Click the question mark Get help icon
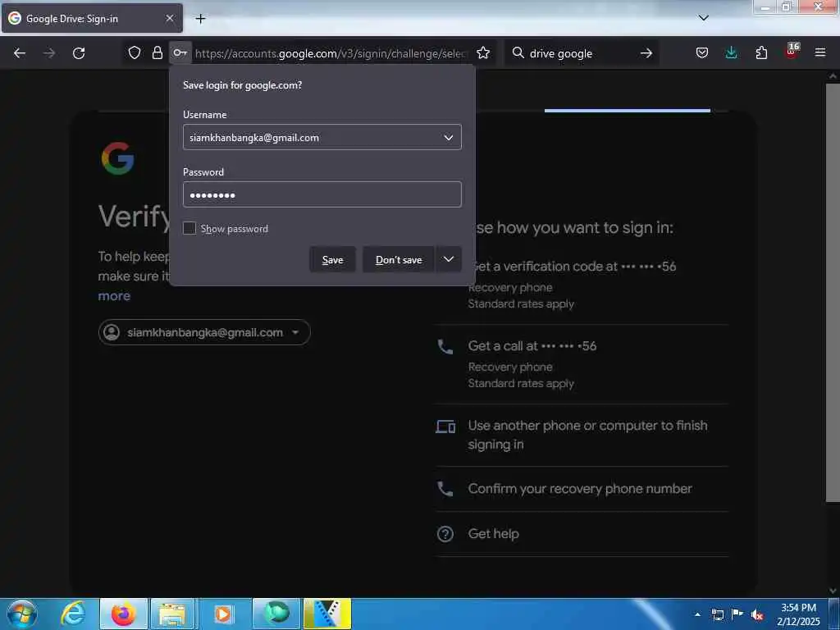Viewport: 840px width, 630px height. tap(445, 533)
